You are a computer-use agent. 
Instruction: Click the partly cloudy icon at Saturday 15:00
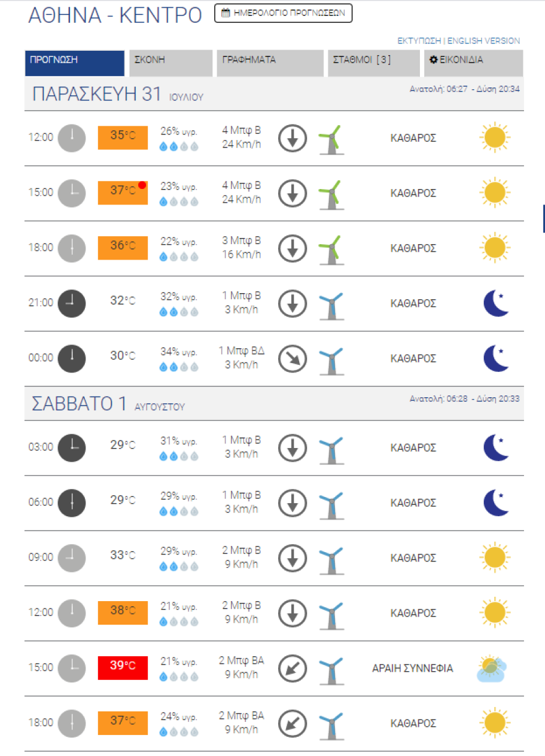(x=492, y=669)
